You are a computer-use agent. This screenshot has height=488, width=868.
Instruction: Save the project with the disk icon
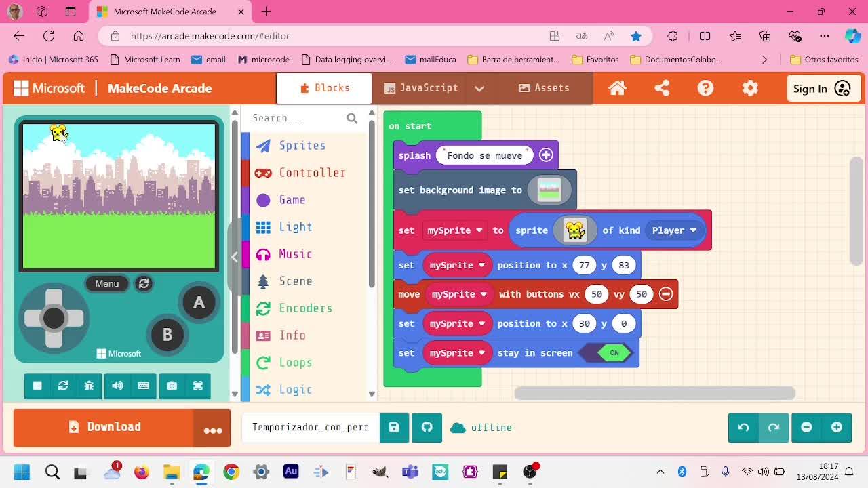tap(394, 428)
